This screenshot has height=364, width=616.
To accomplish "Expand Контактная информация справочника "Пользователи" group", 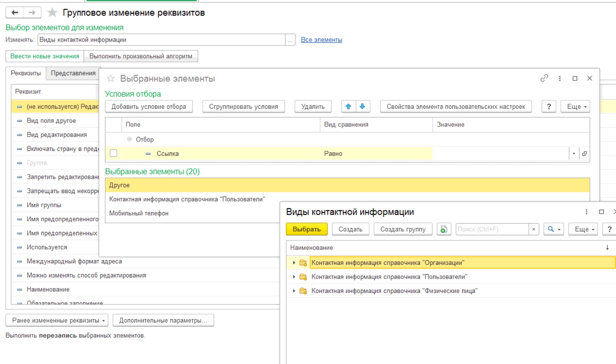I will coord(294,277).
